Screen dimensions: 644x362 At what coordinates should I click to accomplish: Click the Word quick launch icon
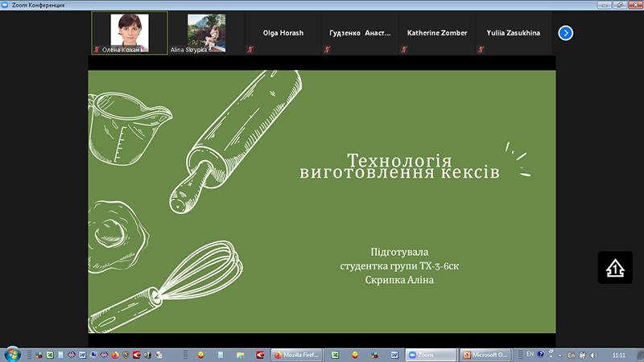[x=82, y=354]
